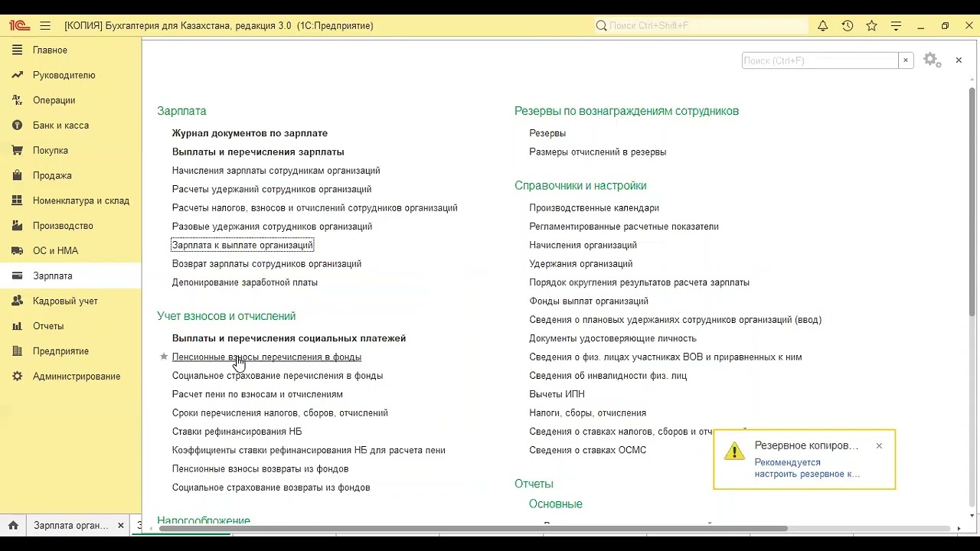Open Сведения о ставках ОСМС
This screenshot has width=980, height=551.
(588, 450)
